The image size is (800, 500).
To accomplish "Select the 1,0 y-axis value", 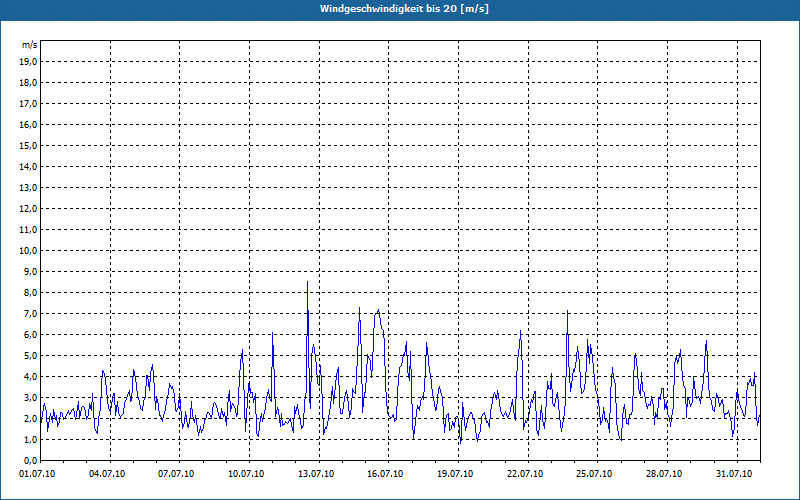I will (x=30, y=439).
